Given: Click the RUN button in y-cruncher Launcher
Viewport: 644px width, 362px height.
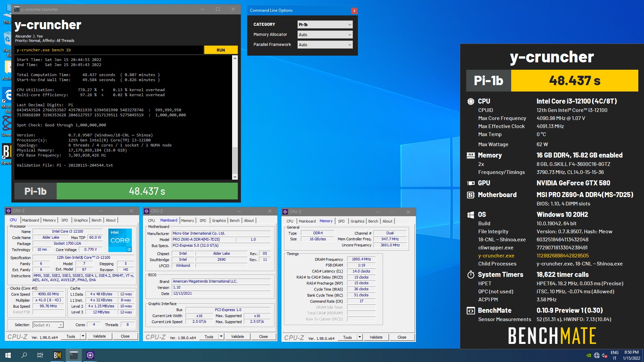Looking at the screenshot, I should (x=221, y=50).
